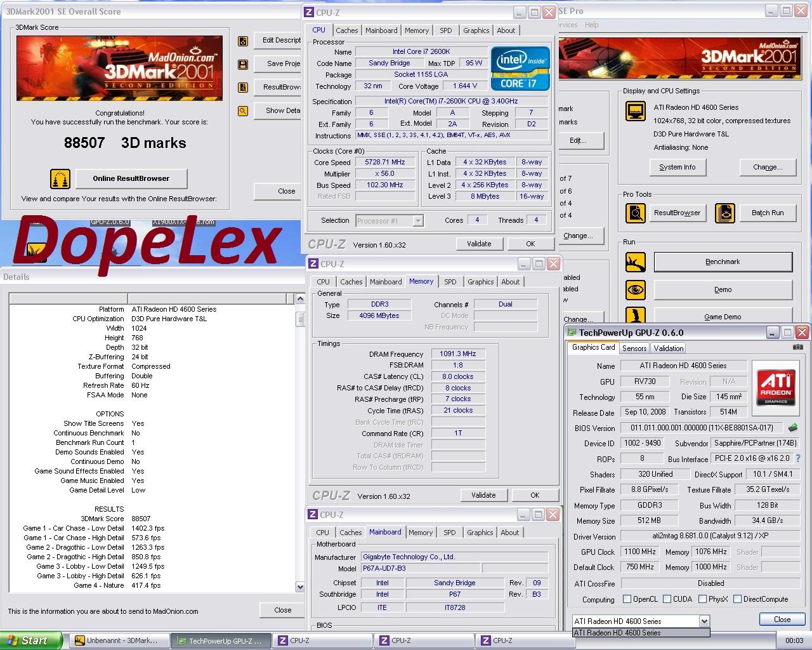Viewport: 812px width, 650px height.
Task: Switch to the Caches tab in top CPU-Z
Action: 347,30
